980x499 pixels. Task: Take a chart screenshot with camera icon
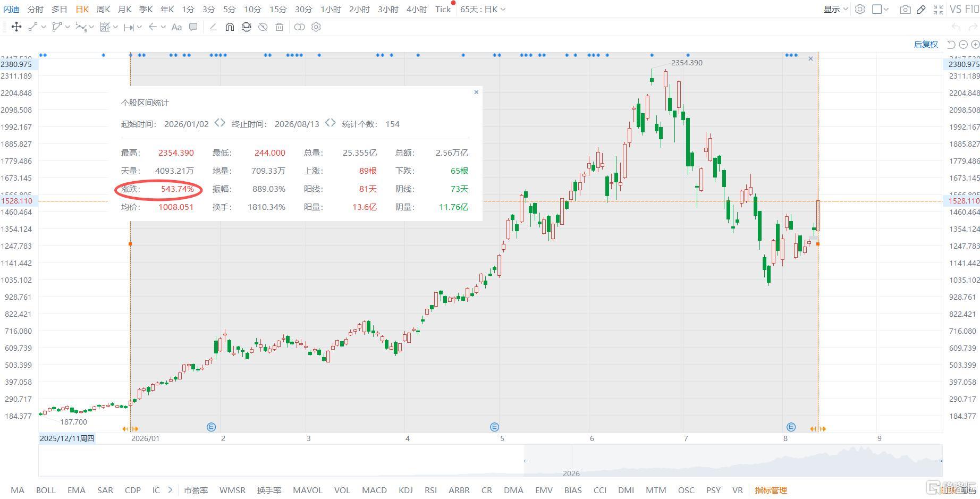[905, 10]
